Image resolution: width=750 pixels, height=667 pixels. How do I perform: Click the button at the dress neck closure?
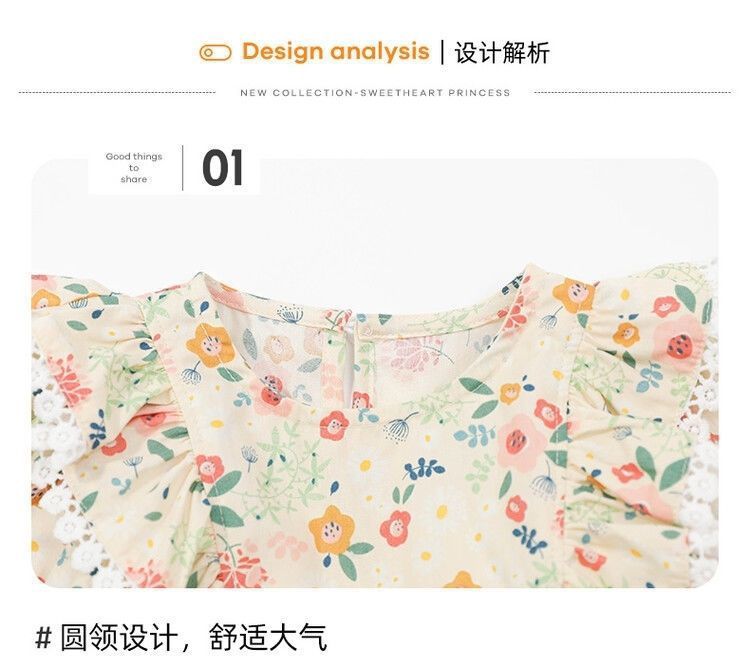click(x=366, y=330)
